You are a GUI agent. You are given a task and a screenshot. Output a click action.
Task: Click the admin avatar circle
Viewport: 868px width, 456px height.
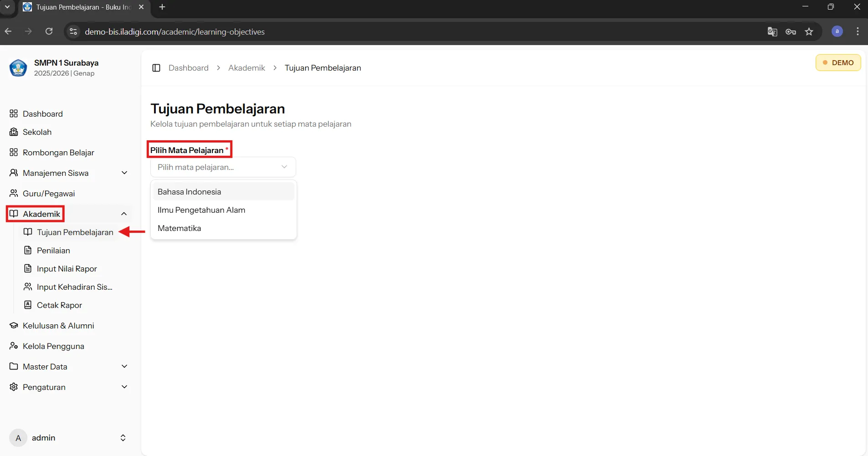tap(18, 438)
